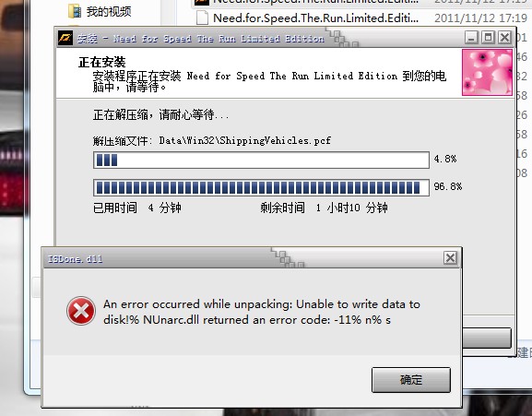Click the 确定 button in error dialog
Screen dimensions: 532x416
411,380
